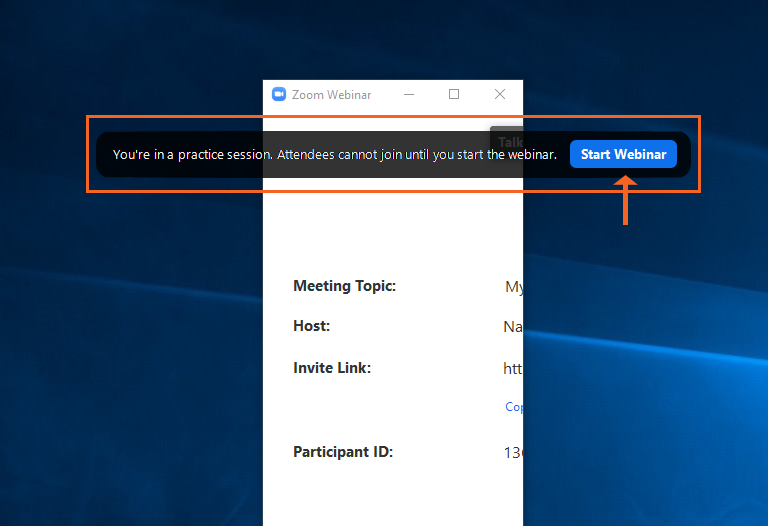Close the Zoom Webinar window
Viewport: 768px width, 526px height.
point(500,95)
